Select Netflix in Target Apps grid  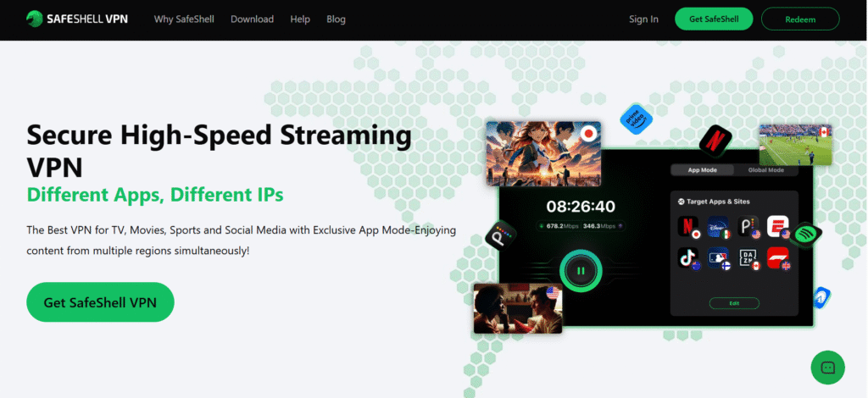[x=688, y=227]
